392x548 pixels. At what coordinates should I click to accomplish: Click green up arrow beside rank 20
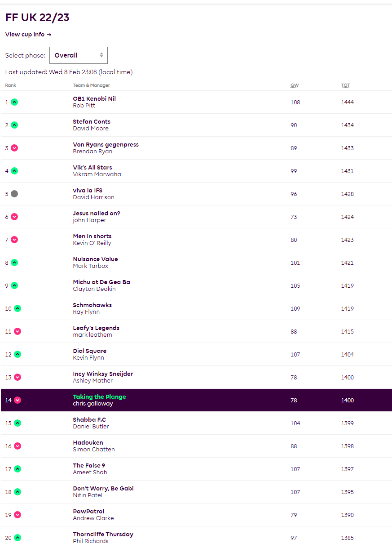pyautogui.click(x=18, y=538)
